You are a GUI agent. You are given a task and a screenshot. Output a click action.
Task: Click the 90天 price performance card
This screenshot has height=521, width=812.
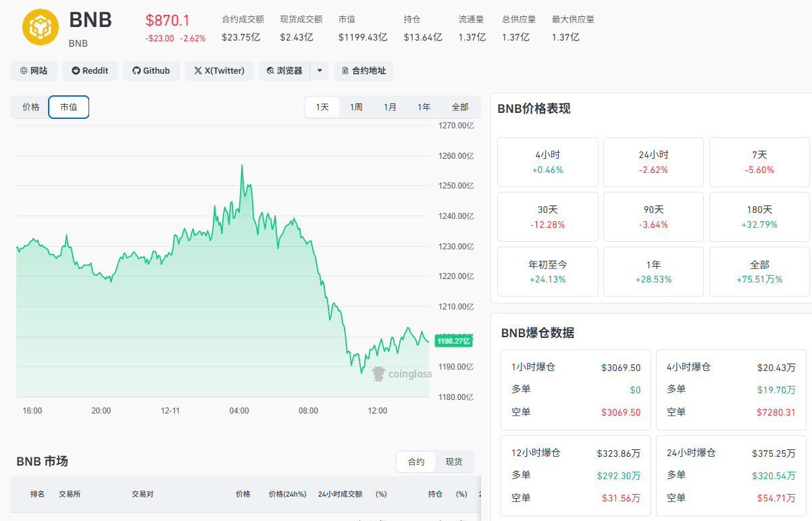click(653, 217)
